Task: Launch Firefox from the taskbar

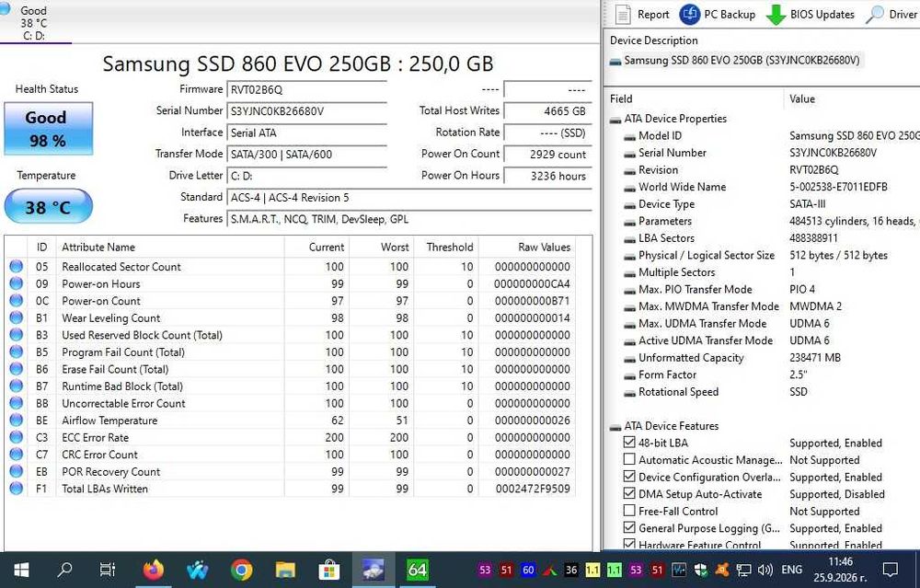Action: point(153,570)
